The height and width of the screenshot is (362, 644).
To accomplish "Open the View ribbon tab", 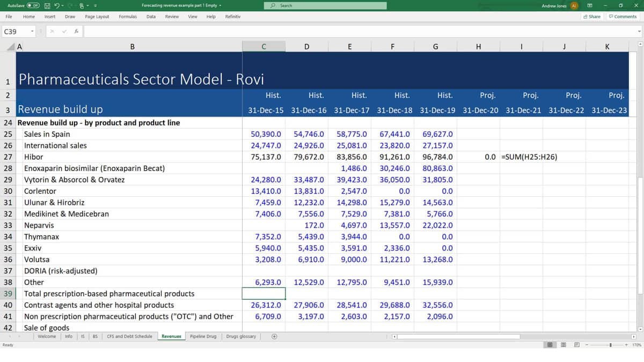I will tap(193, 17).
